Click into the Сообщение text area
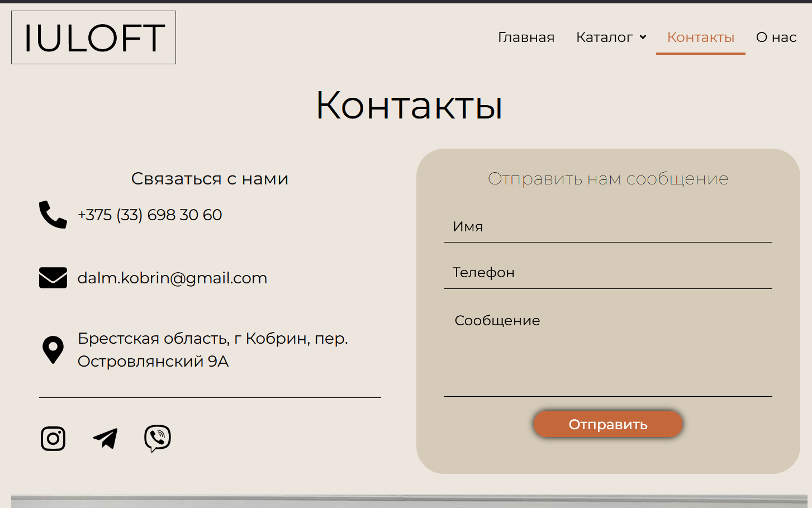Screen dimensions: 812x508 (x=608, y=351)
